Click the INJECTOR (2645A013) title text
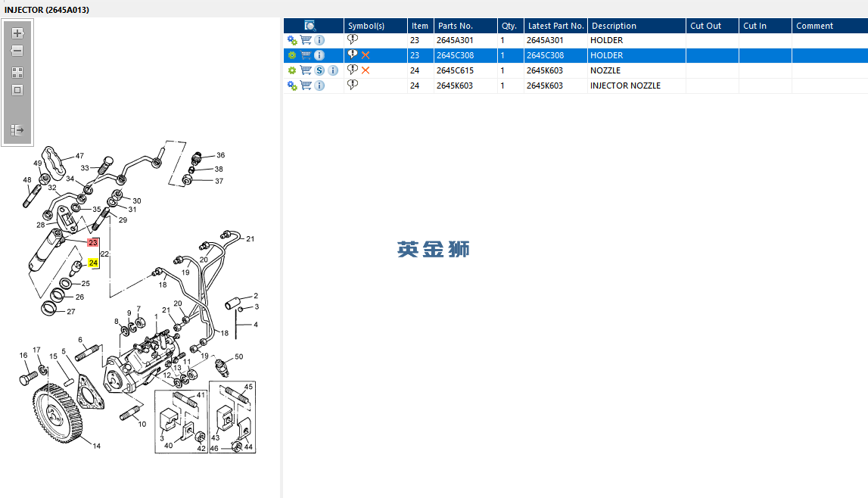Image resolution: width=868 pixels, height=498 pixels. point(46,9)
